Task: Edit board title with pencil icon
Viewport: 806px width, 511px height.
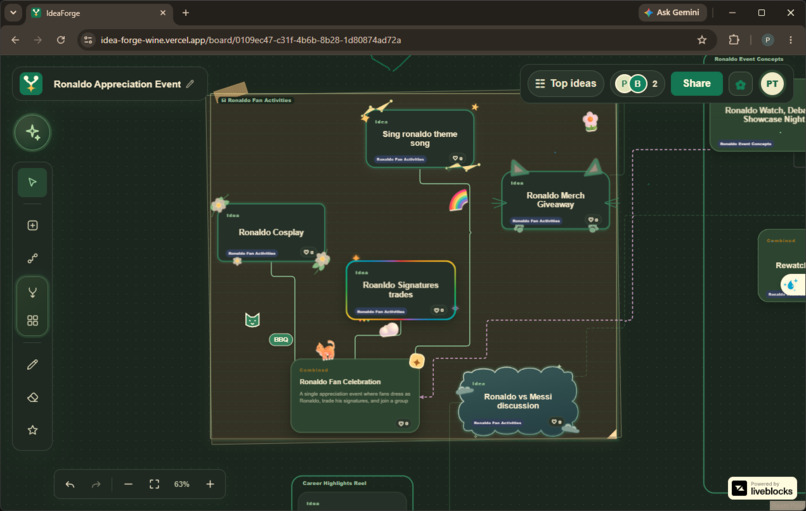Action: 190,84
